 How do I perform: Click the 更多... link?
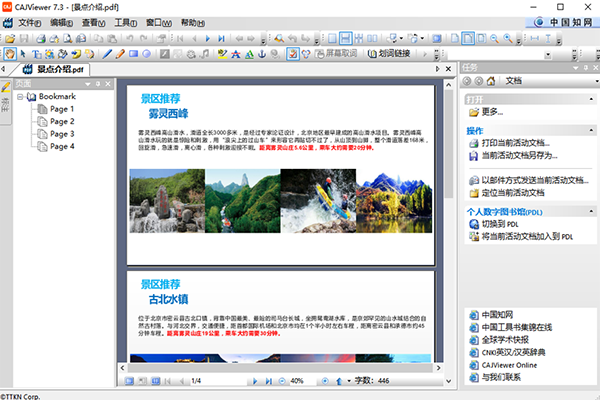click(492, 112)
